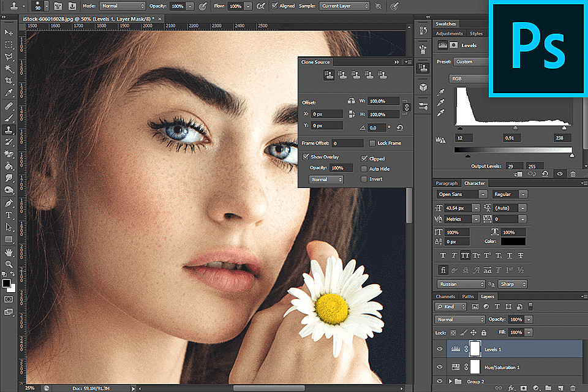Enable the Lock Frame checkbox
The image size is (588, 392).
(x=372, y=143)
